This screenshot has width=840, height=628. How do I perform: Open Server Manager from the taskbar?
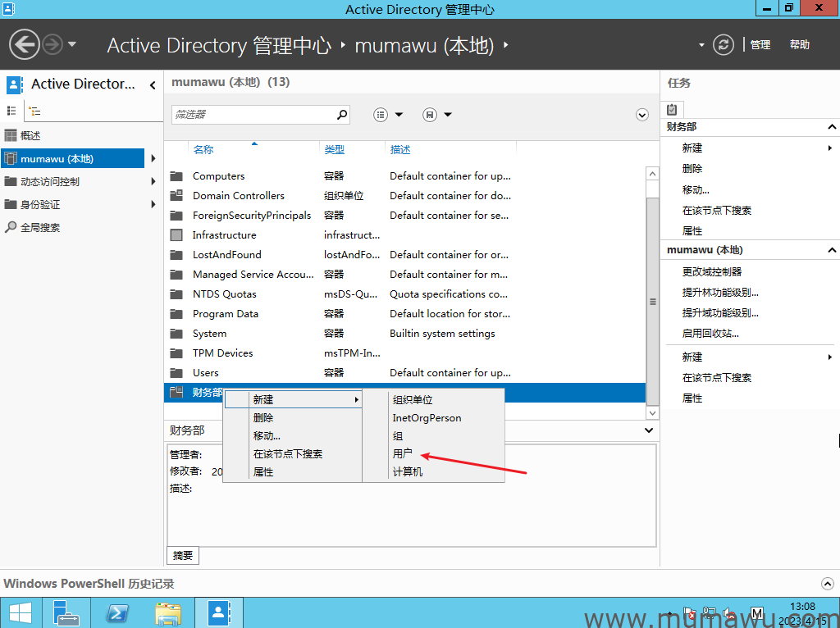[68, 613]
